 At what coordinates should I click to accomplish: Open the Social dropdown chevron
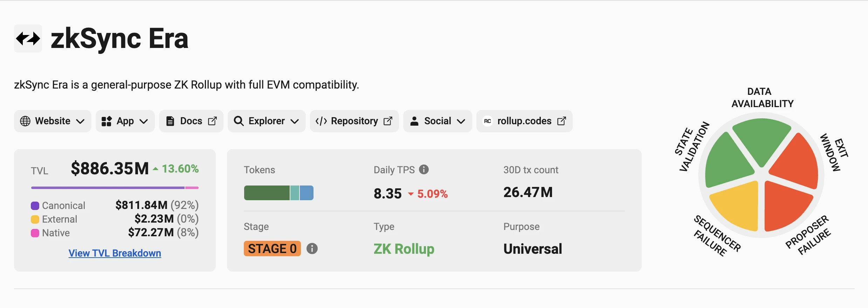click(461, 121)
